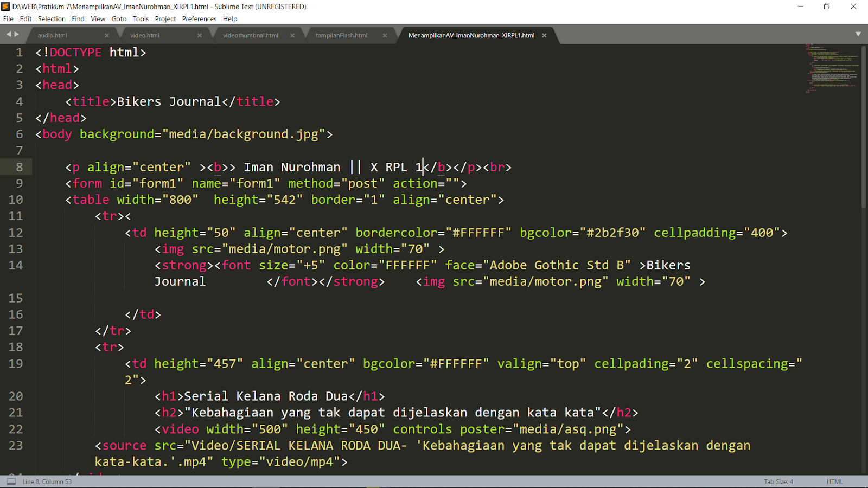The width and height of the screenshot is (868, 488).
Task: Switch to the tampilanFlash.html tab
Action: pos(342,35)
